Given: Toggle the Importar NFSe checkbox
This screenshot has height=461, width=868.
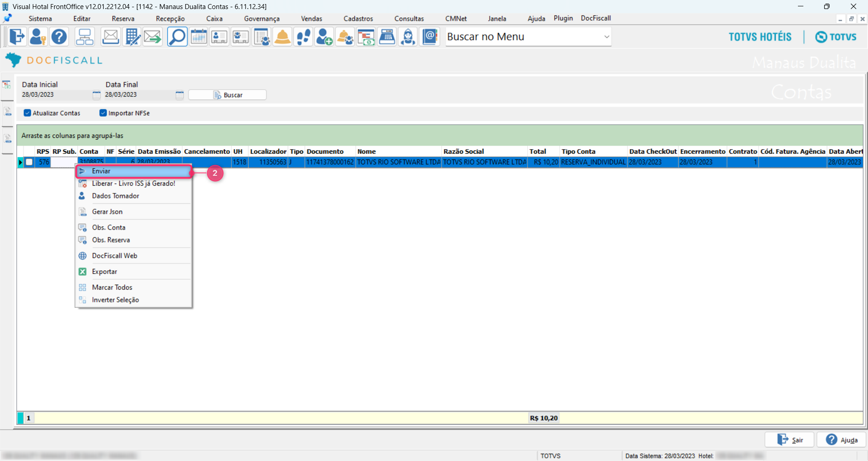Looking at the screenshot, I should coord(103,113).
